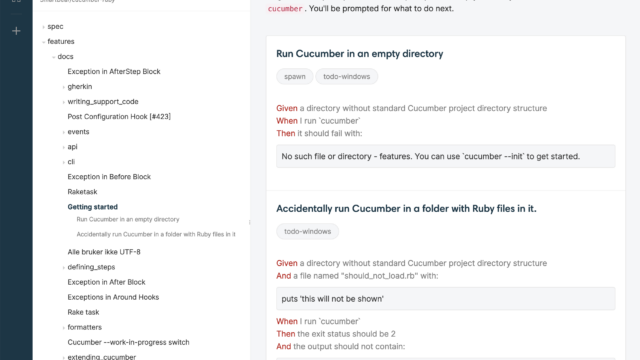640x360 pixels.
Task: Jump to Run Cucumber in an empty directory
Action: pos(128,220)
